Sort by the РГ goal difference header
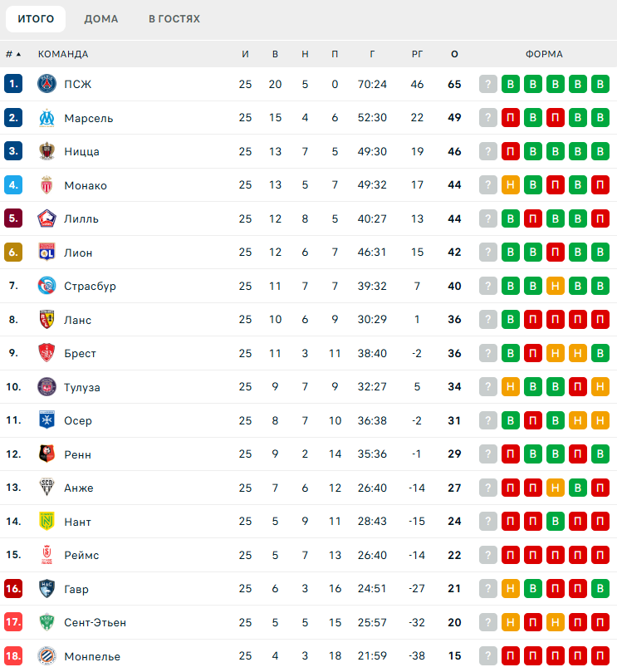The height and width of the screenshot is (672, 617). coord(417,54)
